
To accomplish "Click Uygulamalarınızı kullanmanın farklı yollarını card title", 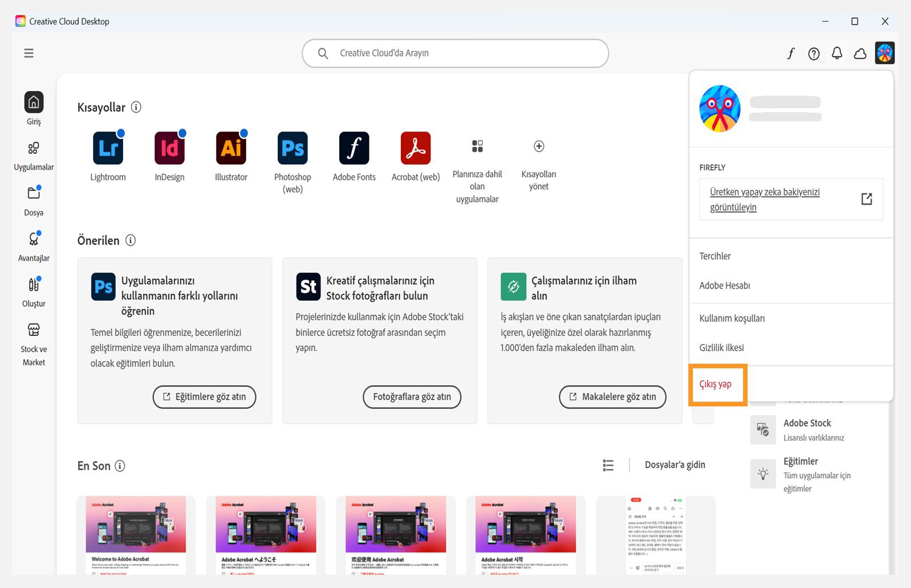I will tap(179, 295).
